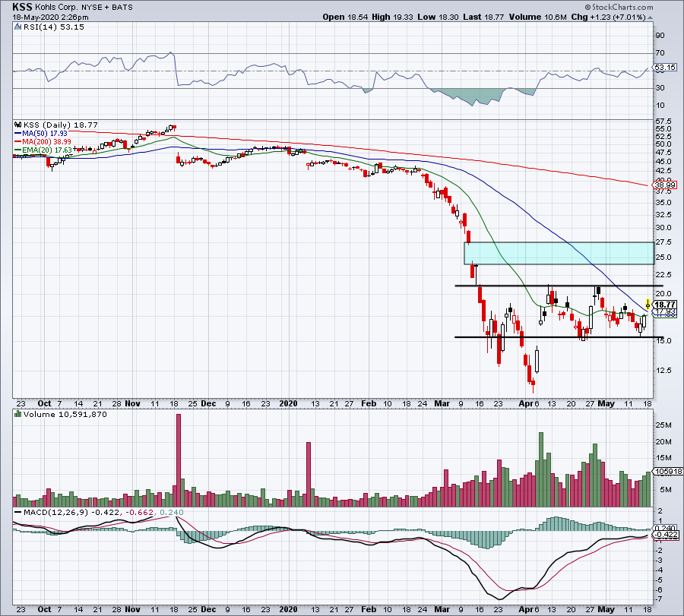
Task: Click the bold 18.77 last price tag
Action: tap(665, 305)
